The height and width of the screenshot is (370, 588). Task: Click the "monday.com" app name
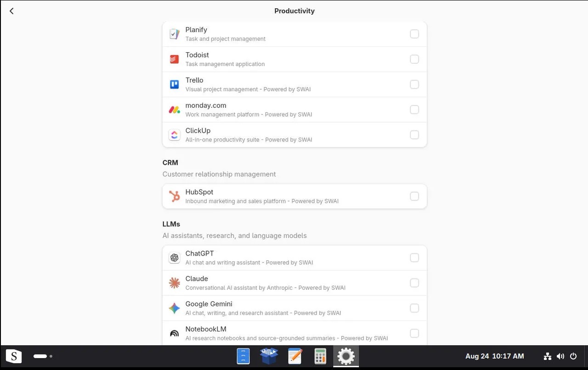206,106
